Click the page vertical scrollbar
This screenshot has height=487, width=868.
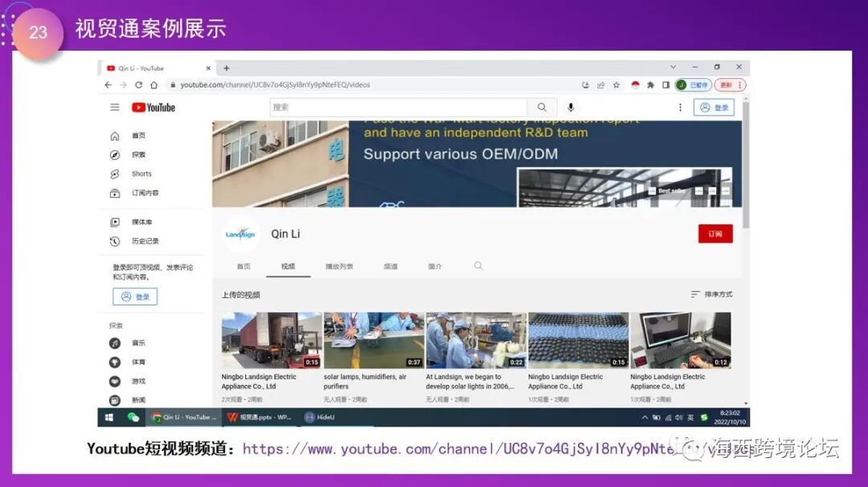coord(746,163)
